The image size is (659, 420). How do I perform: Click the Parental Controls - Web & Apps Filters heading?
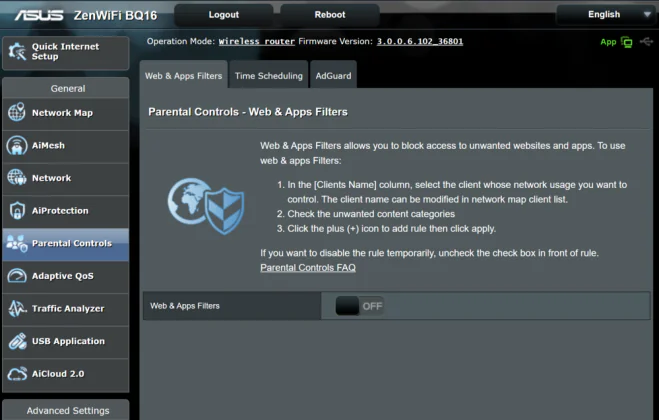(x=248, y=112)
